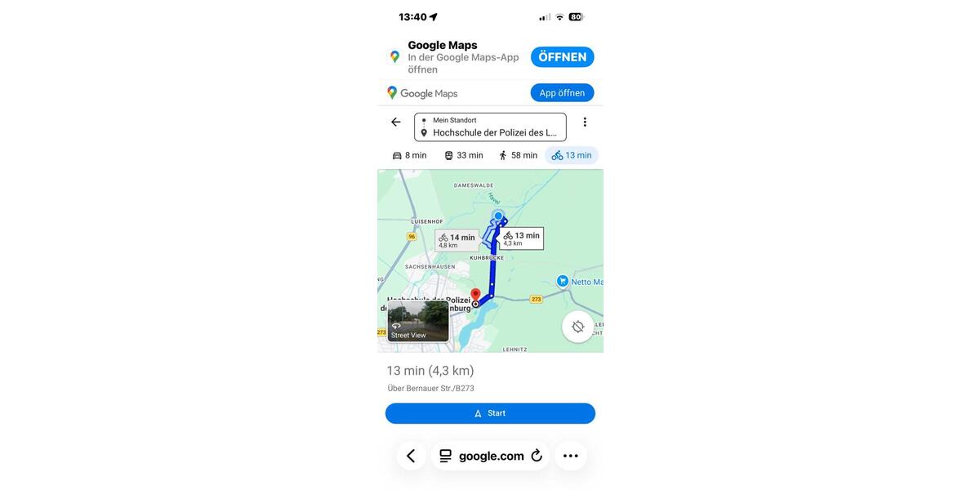
Task: Tap the back arrow beside the route fields
Action: (396, 122)
